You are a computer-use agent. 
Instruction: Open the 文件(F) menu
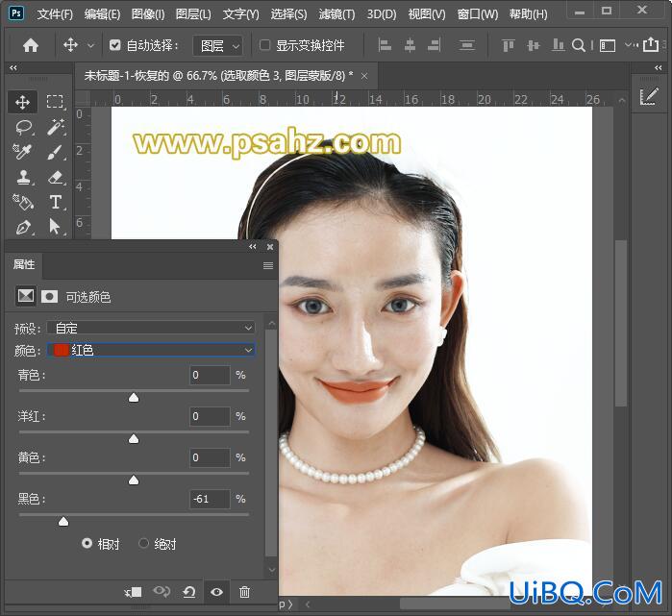tap(55, 14)
